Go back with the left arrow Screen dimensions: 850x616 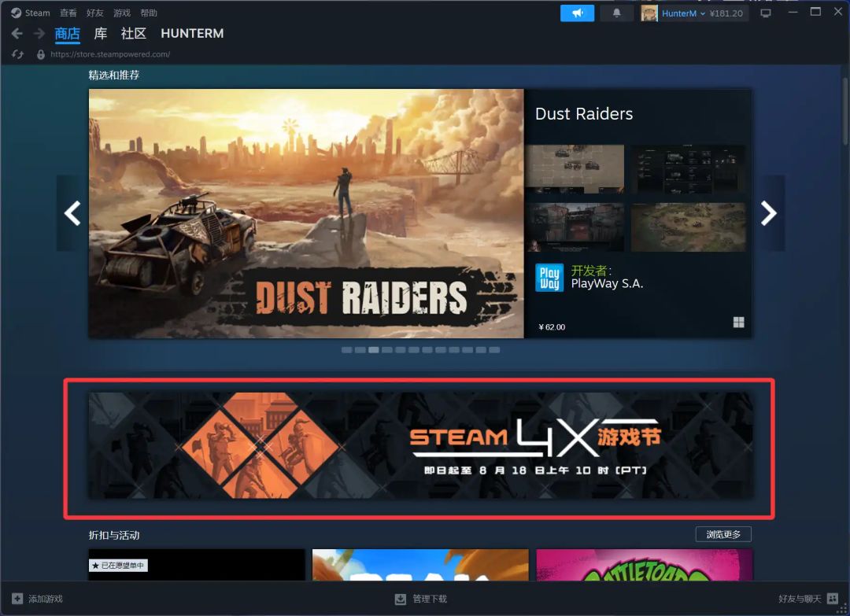[17, 34]
